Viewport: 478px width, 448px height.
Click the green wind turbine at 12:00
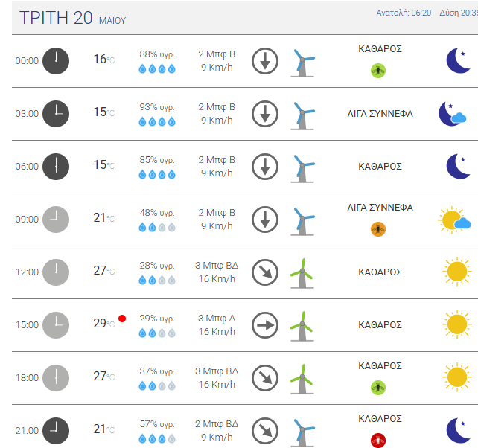[x=302, y=273]
